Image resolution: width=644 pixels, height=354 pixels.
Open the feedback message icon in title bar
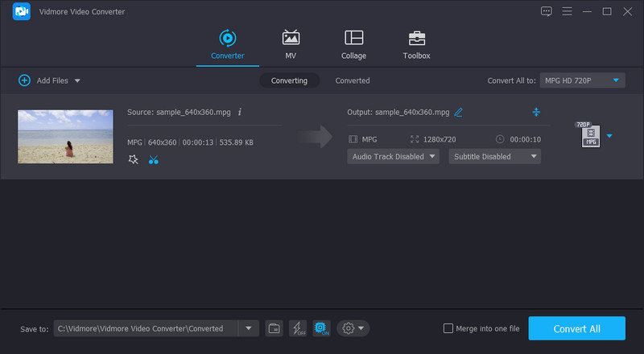(547, 11)
